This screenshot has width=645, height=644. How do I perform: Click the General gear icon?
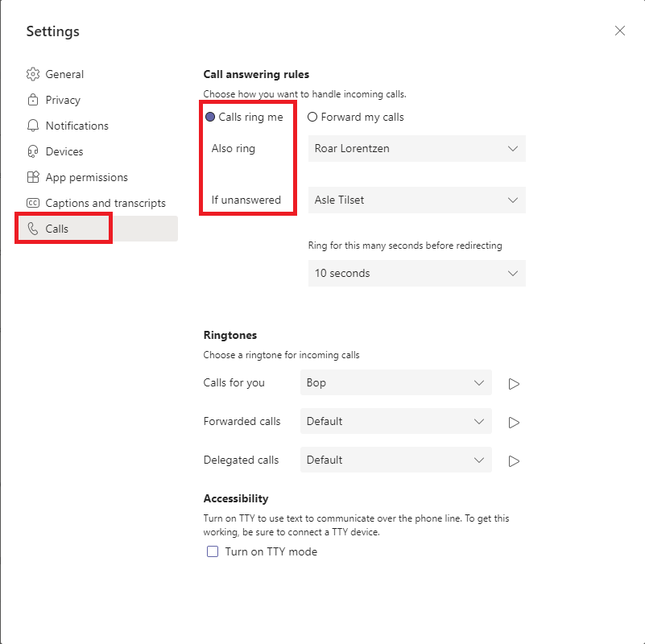[x=33, y=74]
